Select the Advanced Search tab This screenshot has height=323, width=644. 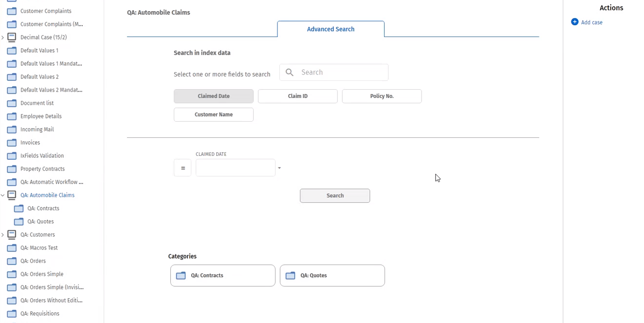331,29
